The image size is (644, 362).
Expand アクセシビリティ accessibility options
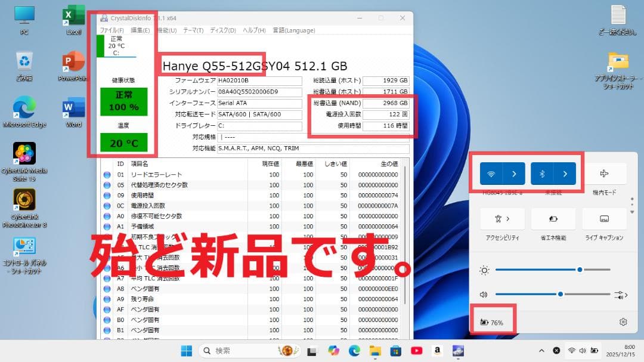pos(503,219)
